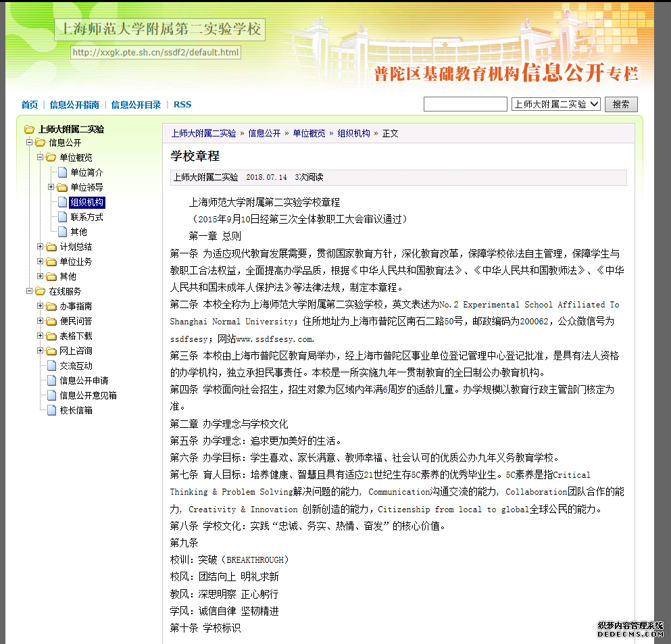Click the folder icon beside 计划总结
The image size is (671, 644).
(51, 247)
